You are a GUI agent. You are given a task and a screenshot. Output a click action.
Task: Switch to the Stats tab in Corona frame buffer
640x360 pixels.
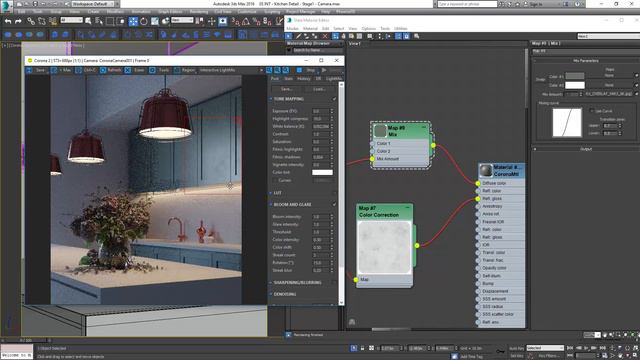pos(288,79)
